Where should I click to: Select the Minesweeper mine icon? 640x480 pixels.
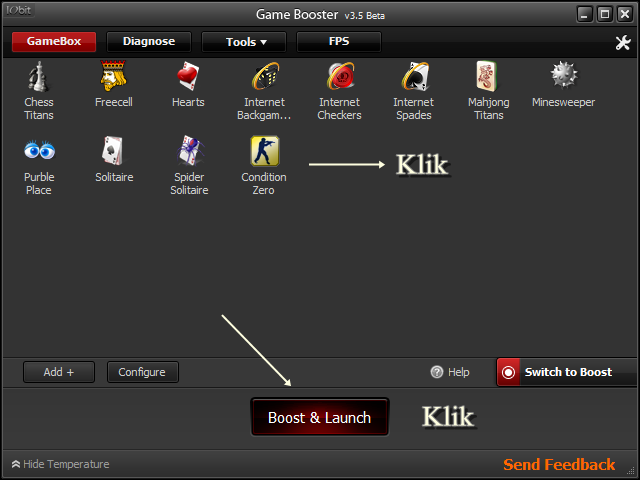coord(564,75)
